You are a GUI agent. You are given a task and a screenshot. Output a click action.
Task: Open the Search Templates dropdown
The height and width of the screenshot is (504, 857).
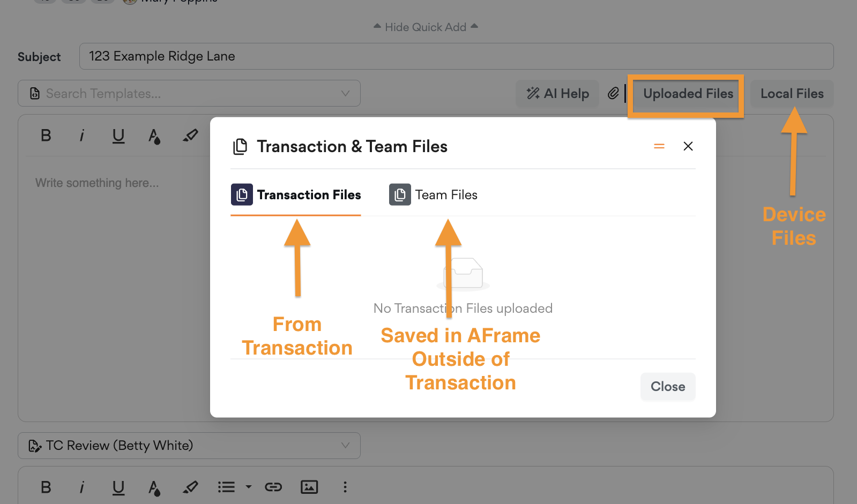[189, 94]
